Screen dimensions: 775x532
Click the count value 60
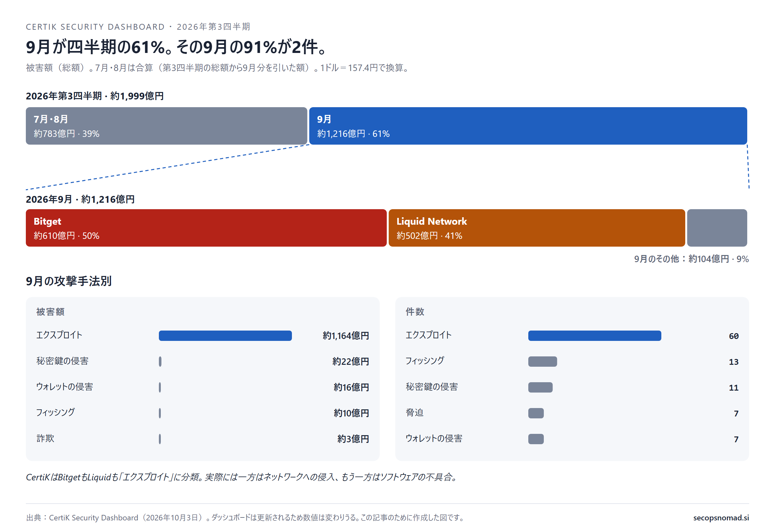click(733, 336)
